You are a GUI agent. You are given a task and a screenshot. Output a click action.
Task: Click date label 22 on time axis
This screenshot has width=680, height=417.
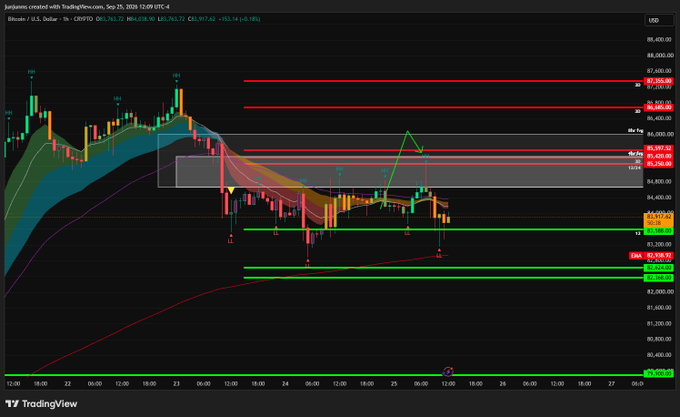tap(68, 384)
